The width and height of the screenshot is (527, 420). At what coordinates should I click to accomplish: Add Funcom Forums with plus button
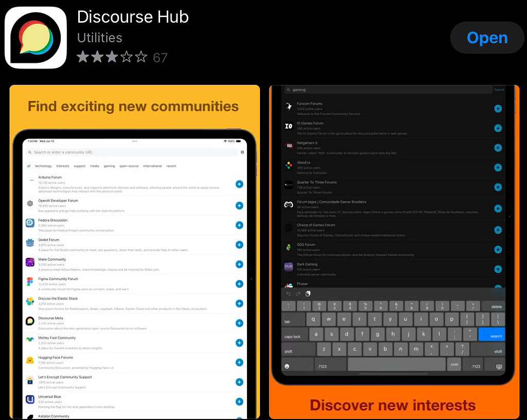(x=498, y=109)
